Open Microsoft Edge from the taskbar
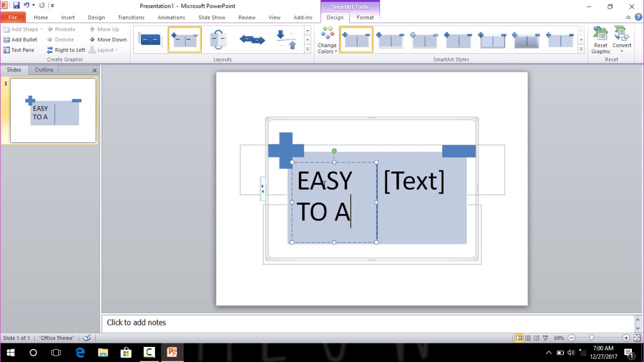 click(80, 352)
